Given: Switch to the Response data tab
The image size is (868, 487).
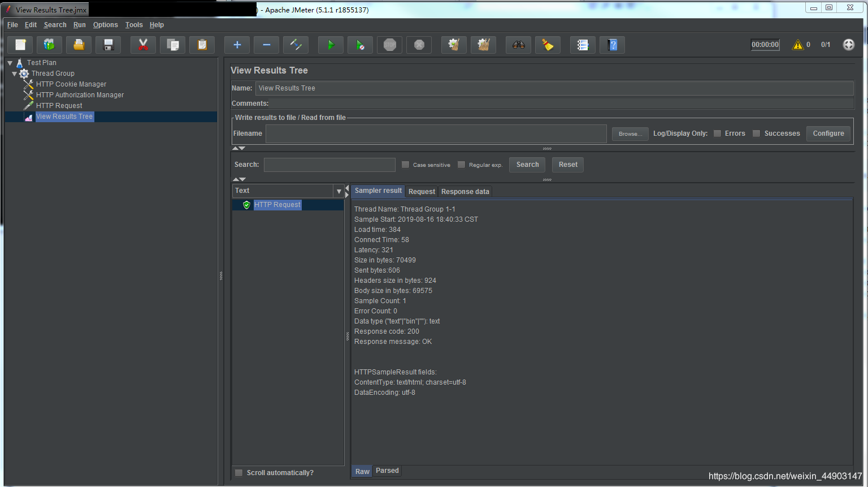Looking at the screenshot, I should [x=465, y=192].
